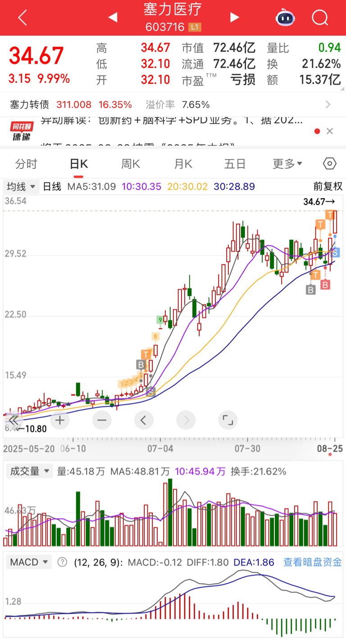Screen dimensions: 346x644
Task: Open 查看暗盘资金 link
Action: pos(313,562)
